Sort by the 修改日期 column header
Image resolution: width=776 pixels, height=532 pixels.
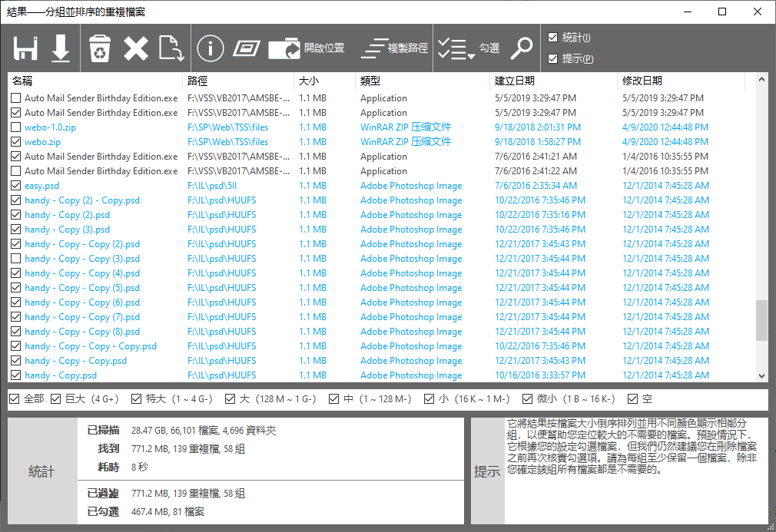tap(681, 81)
